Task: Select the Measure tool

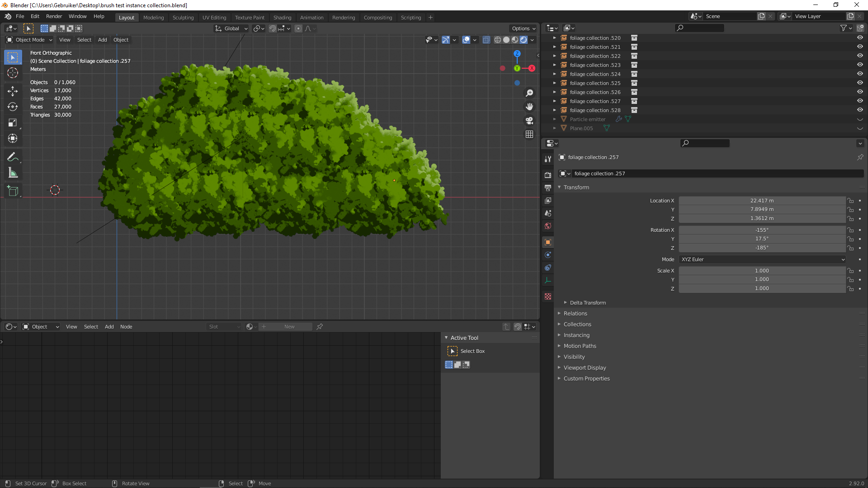Action: click(13, 173)
